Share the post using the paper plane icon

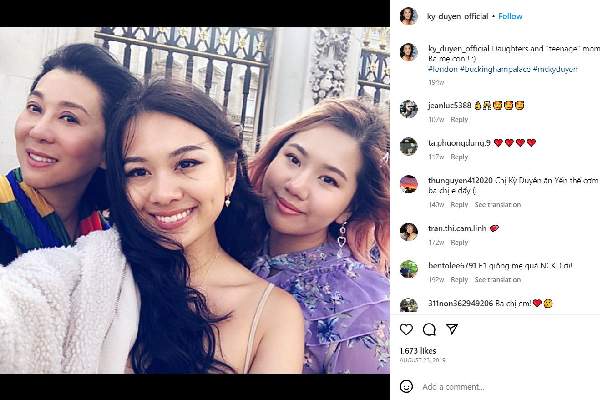[x=452, y=329]
